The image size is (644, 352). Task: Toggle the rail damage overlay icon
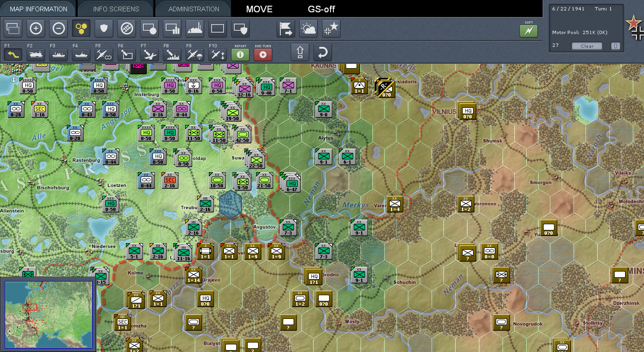(126, 29)
